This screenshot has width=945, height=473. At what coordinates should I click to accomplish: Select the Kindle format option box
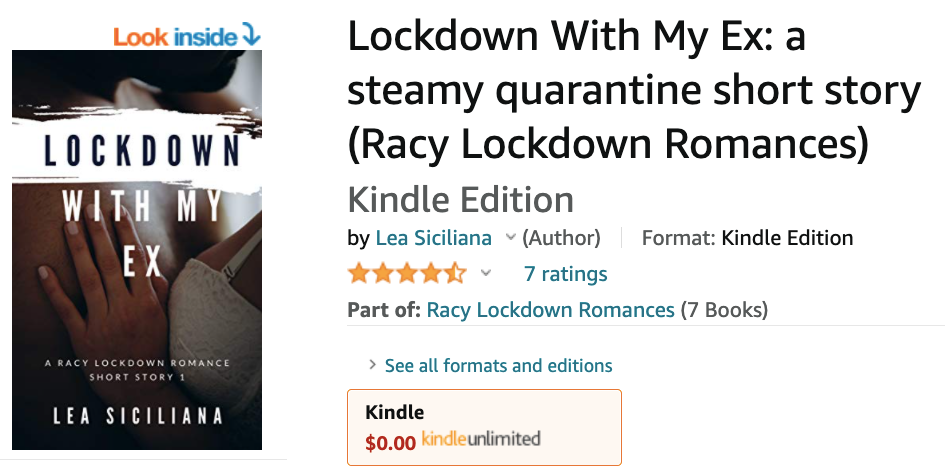(484, 427)
